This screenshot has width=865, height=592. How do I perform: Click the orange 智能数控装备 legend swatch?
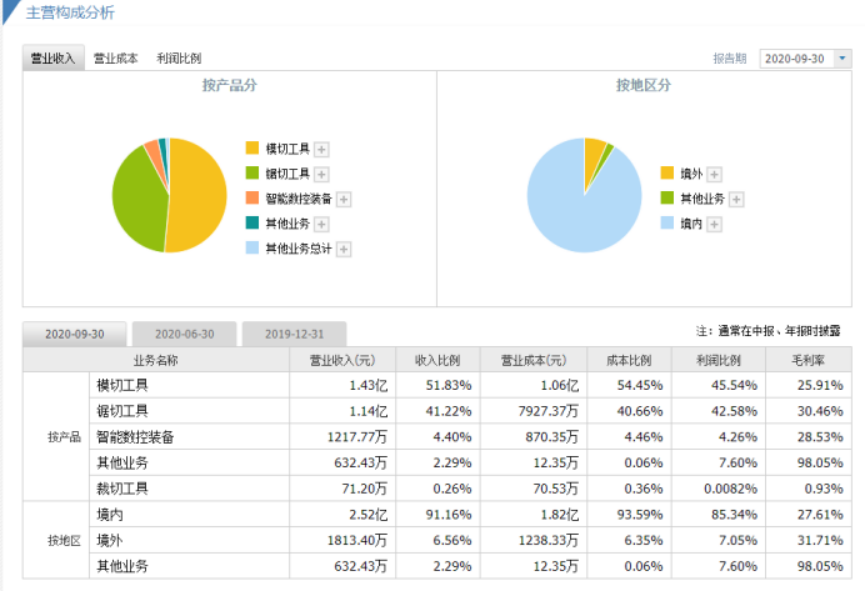252,198
